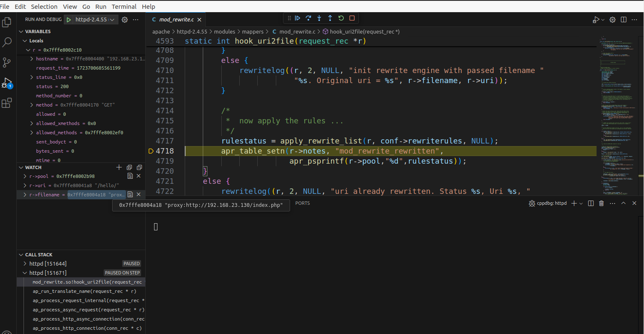Click the hook_uri2file breadcrumb symbol

click(361, 31)
